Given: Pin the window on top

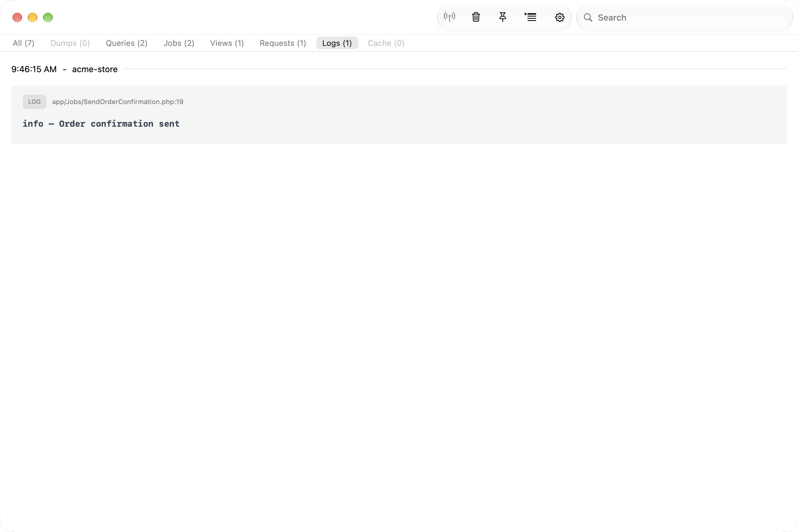Looking at the screenshot, I should click(503, 17).
